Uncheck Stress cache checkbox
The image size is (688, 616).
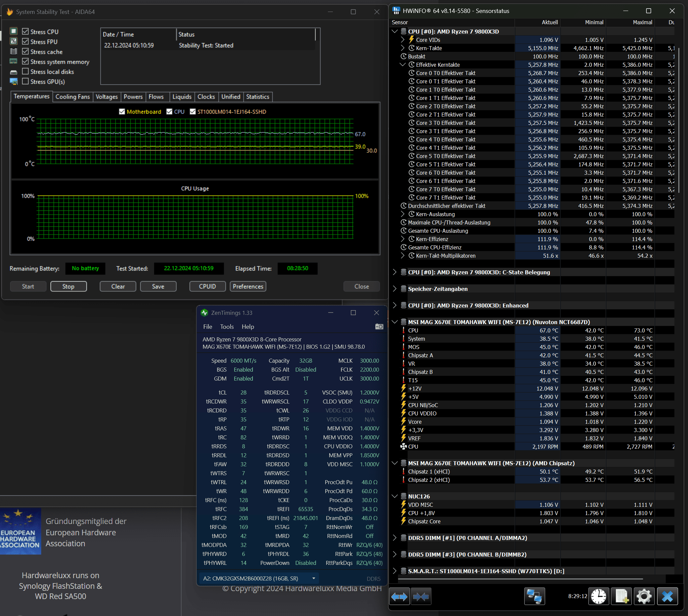click(25, 51)
